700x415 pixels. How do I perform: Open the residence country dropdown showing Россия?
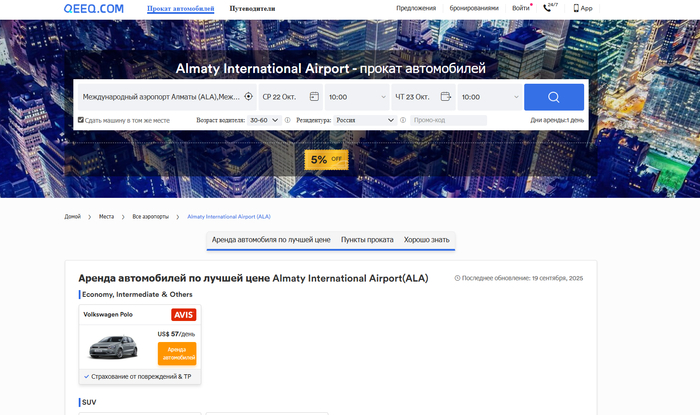(364, 120)
